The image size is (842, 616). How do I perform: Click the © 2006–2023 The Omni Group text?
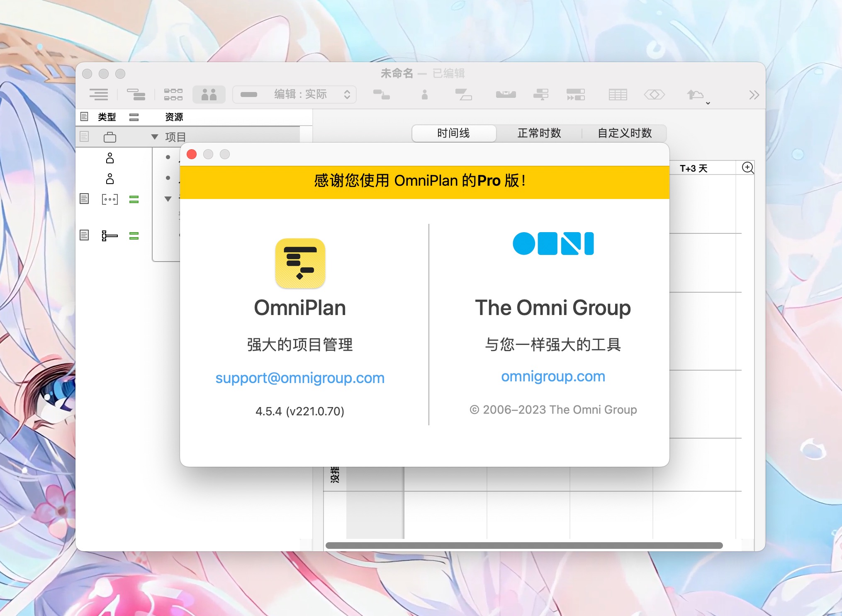point(553,410)
